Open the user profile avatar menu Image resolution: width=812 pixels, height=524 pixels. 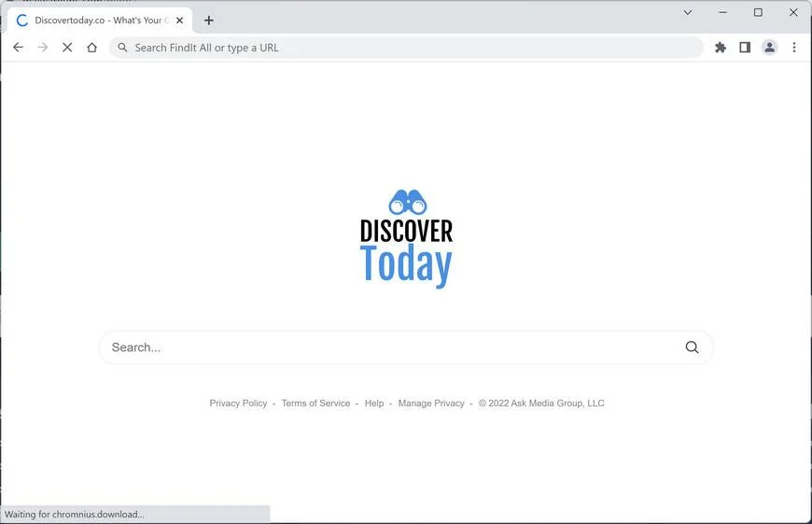[770, 48]
